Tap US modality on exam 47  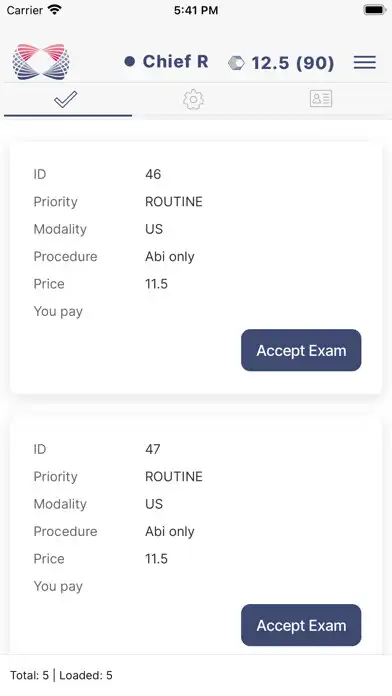pos(154,504)
